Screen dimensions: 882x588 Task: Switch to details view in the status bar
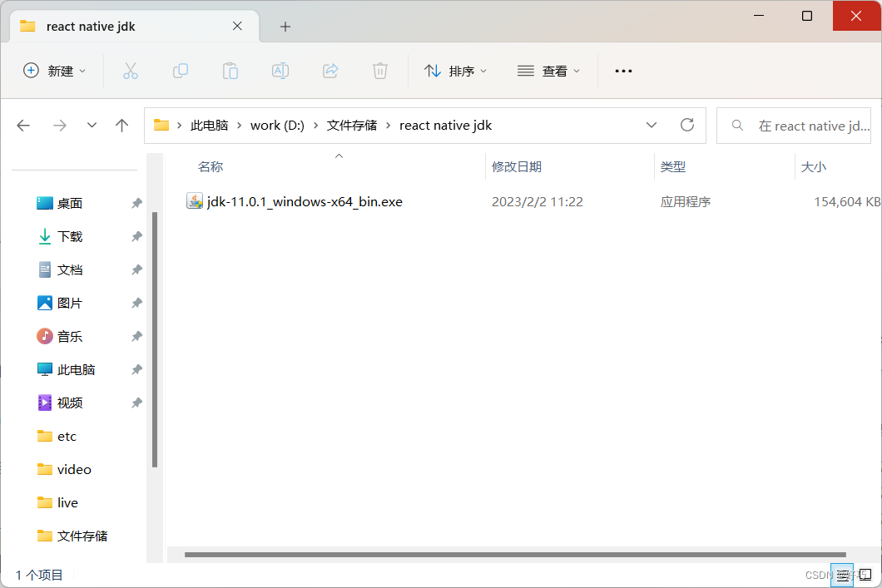tap(843, 575)
